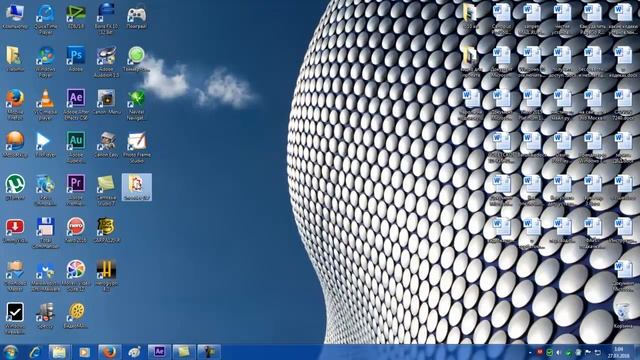Launch the Camtasia Studio 7 shortcut

point(106,190)
